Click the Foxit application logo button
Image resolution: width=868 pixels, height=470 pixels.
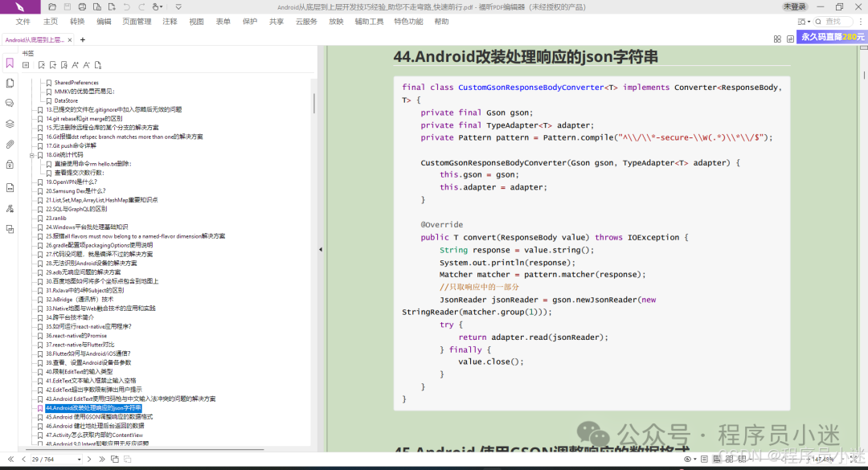click(20, 6)
